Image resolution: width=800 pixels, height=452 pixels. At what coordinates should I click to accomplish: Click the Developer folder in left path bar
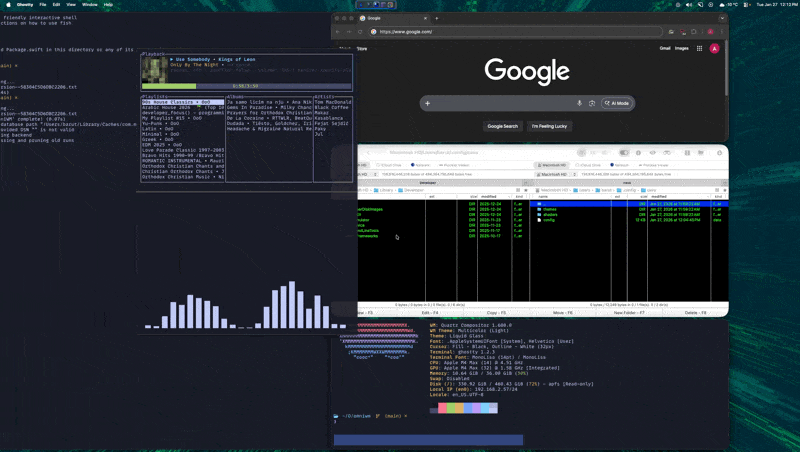click(x=411, y=190)
